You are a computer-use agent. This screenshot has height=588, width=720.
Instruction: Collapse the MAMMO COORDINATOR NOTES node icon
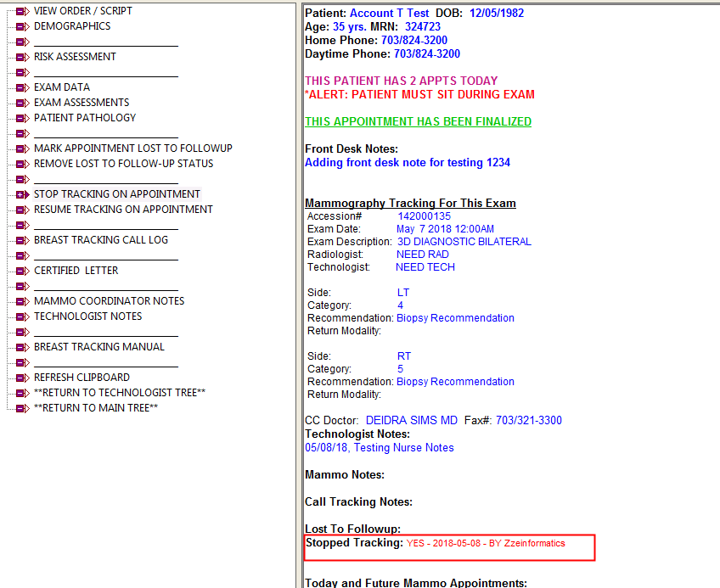22,301
